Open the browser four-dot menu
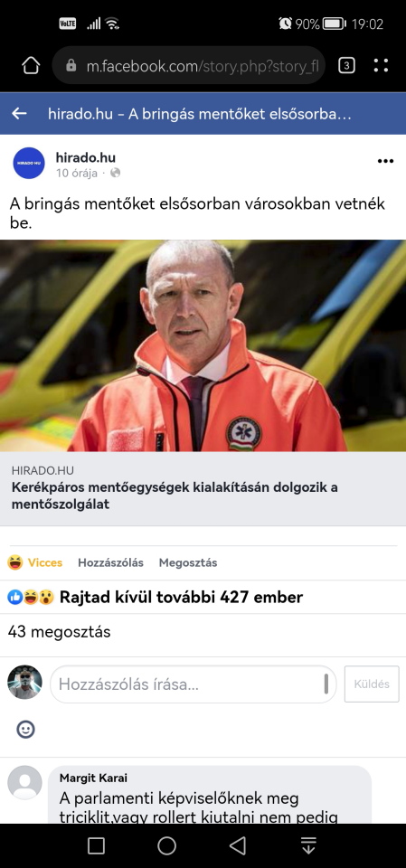Image resolution: width=406 pixels, height=868 pixels. coord(381,66)
